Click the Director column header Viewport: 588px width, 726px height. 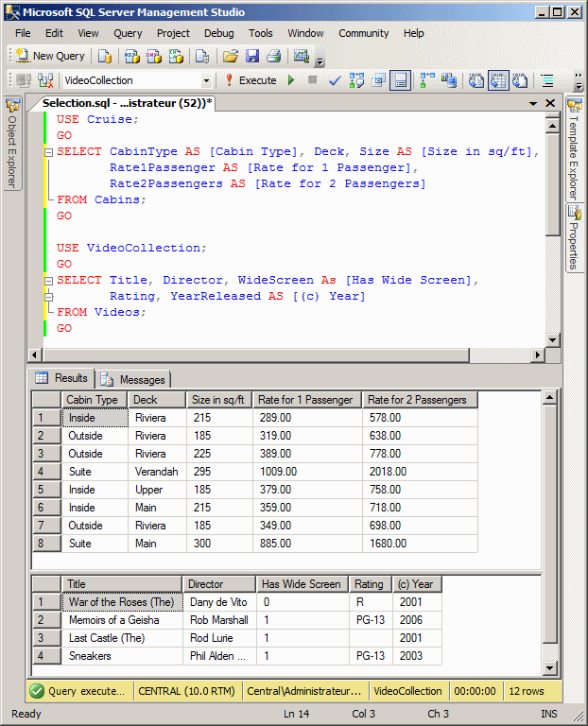pos(219,584)
